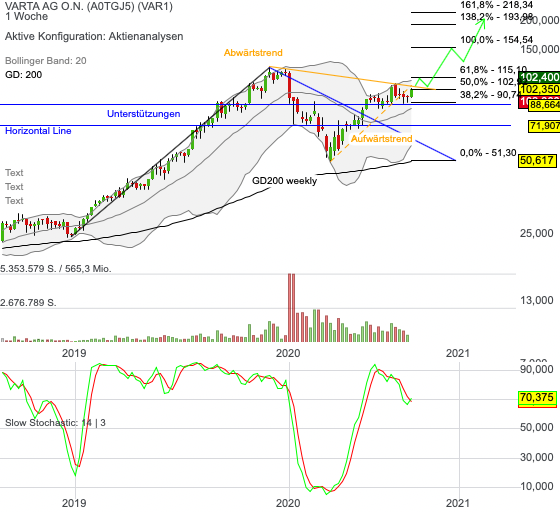Click the '138,2% - 193,98' Fibonacci level

[496, 17]
